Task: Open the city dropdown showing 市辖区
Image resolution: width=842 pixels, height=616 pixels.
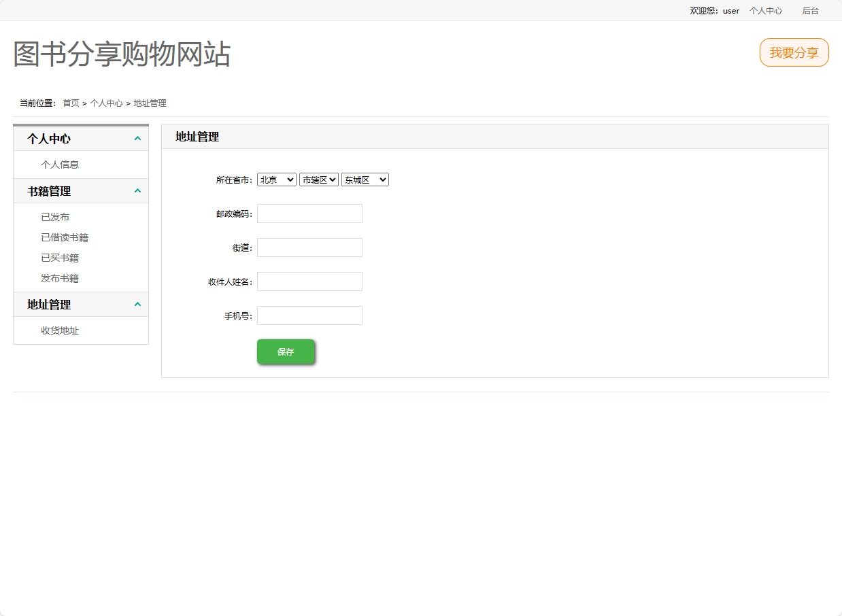Action: (318, 179)
